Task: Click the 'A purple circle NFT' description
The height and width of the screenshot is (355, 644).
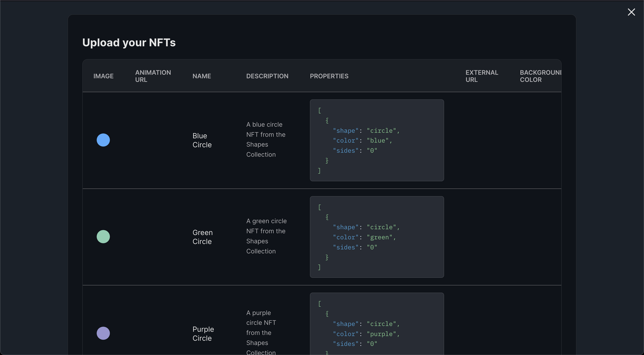Action: point(261,332)
